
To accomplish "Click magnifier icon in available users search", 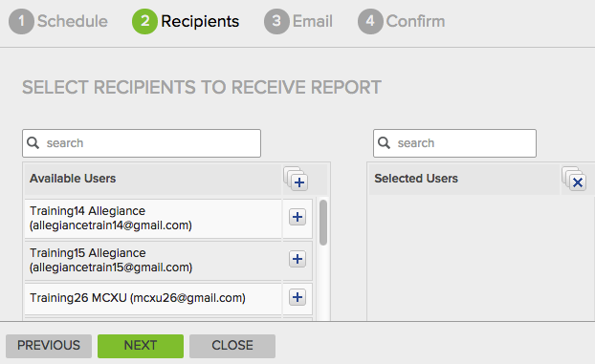I will click(33, 143).
